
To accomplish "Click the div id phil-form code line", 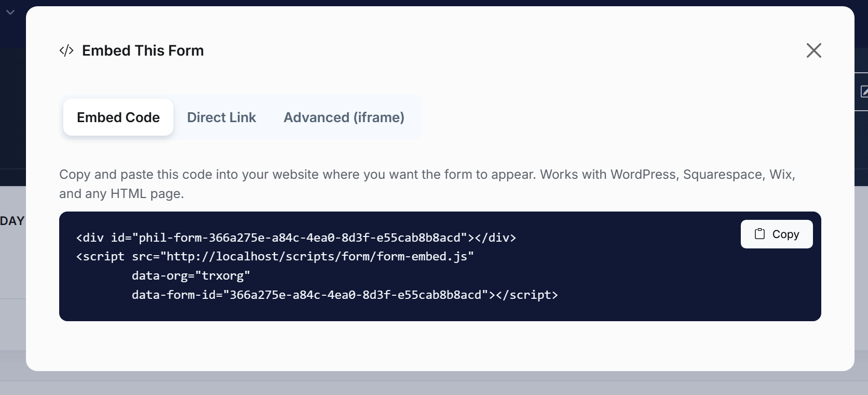I will click(x=296, y=238).
